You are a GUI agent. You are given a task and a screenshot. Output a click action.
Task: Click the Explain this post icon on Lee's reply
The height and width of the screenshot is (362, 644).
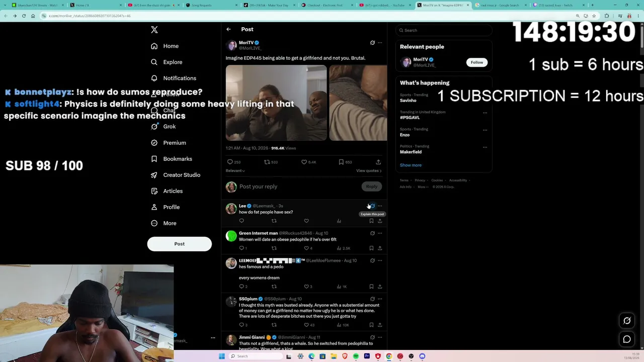point(372,206)
